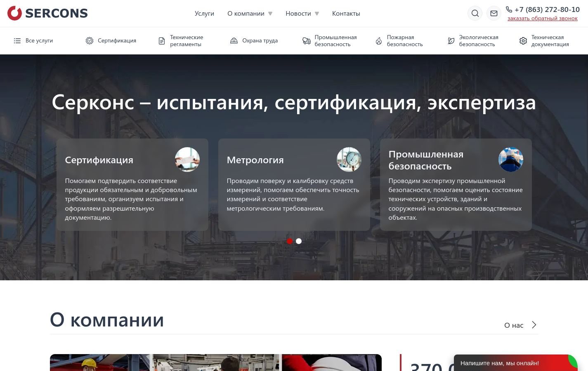Click the Сертификация badge icon in the services bar
The height and width of the screenshot is (371, 588).
click(x=90, y=41)
